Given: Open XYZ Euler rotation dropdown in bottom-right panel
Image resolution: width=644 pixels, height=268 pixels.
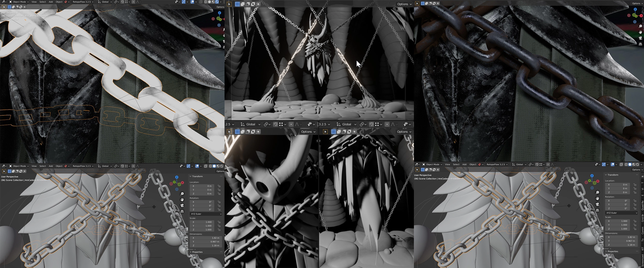Looking at the screenshot, I should pyautogui.click(x=621, y=213).
